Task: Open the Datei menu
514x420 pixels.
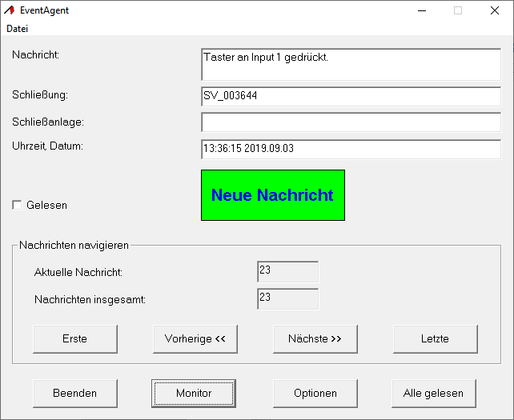Action: [x=17, y=28]
